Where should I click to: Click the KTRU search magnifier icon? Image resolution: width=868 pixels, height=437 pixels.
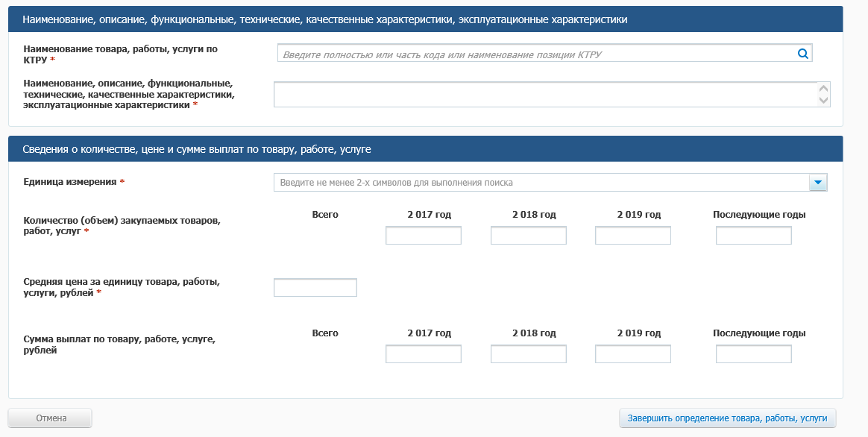(x=802, y=54)
